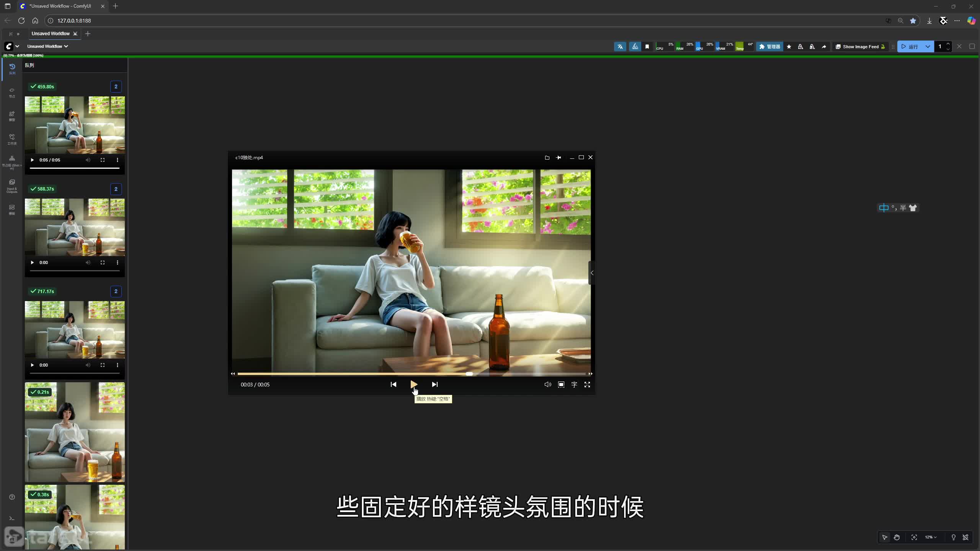Open the model library (模型) sidebar panel
Image resolution: width=980 pixels, height=551 pixels.
point(12,116)
